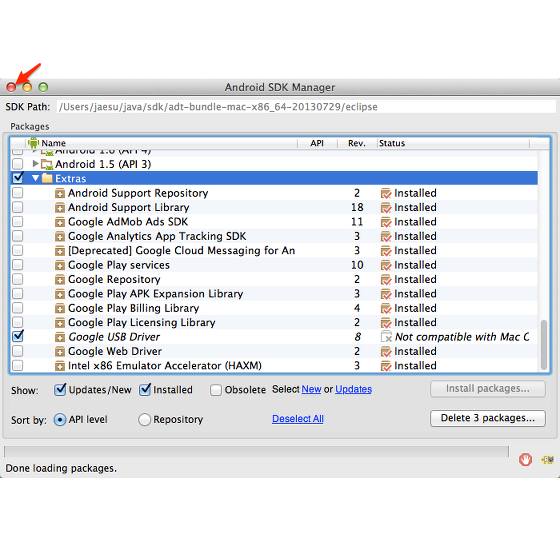The height and width of the screenshot is (542, 560).
Task: Click the Google Play services package icon
Action: (60, 265)
